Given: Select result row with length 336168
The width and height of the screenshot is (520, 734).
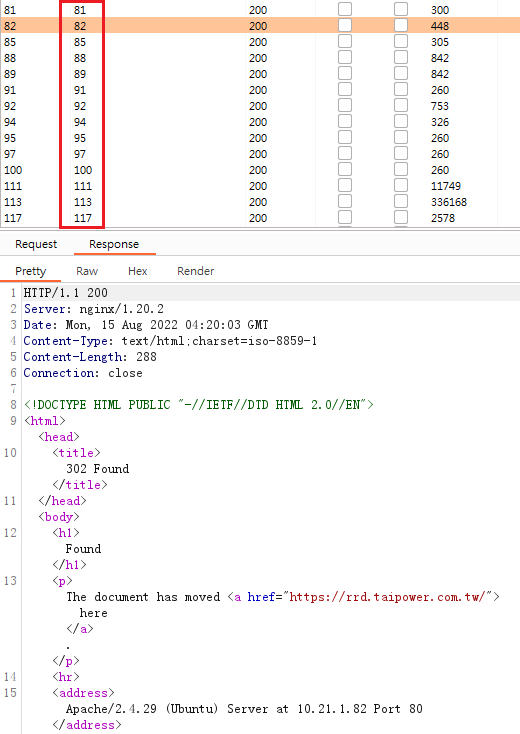Looking at the screenshot, I should tap(260, 202).
